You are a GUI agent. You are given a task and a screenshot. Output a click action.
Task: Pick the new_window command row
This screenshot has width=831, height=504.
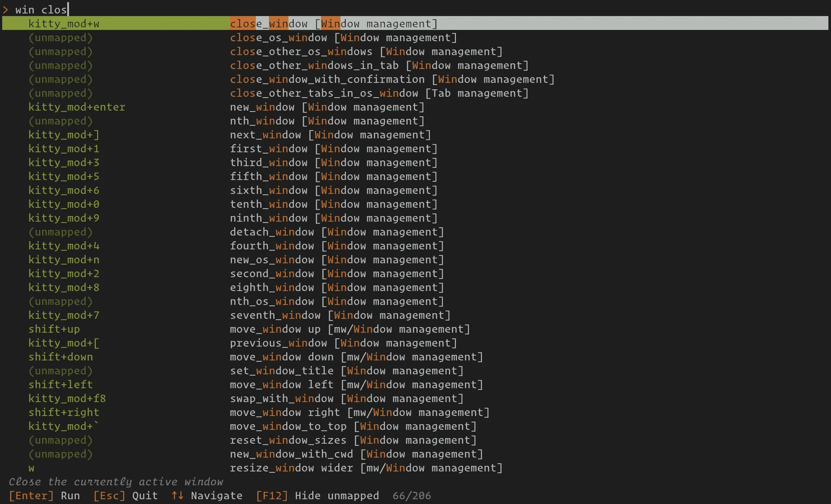(x=415, y=107)
